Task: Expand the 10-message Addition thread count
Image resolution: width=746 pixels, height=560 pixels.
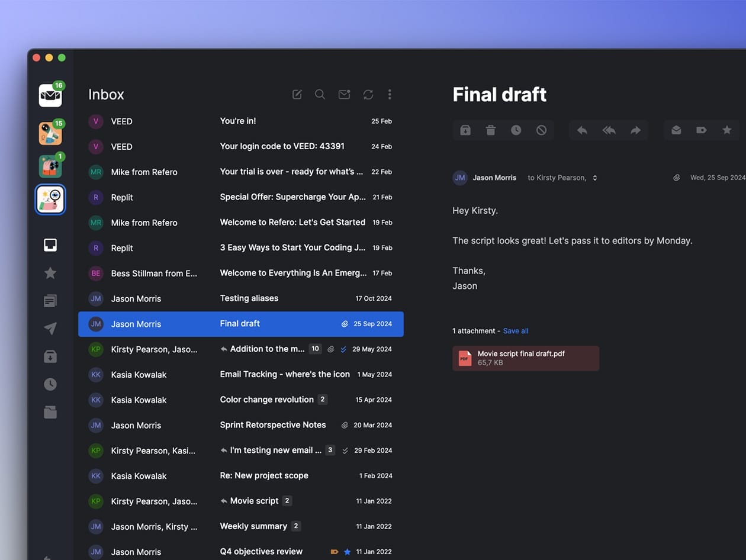Action: 315,349
